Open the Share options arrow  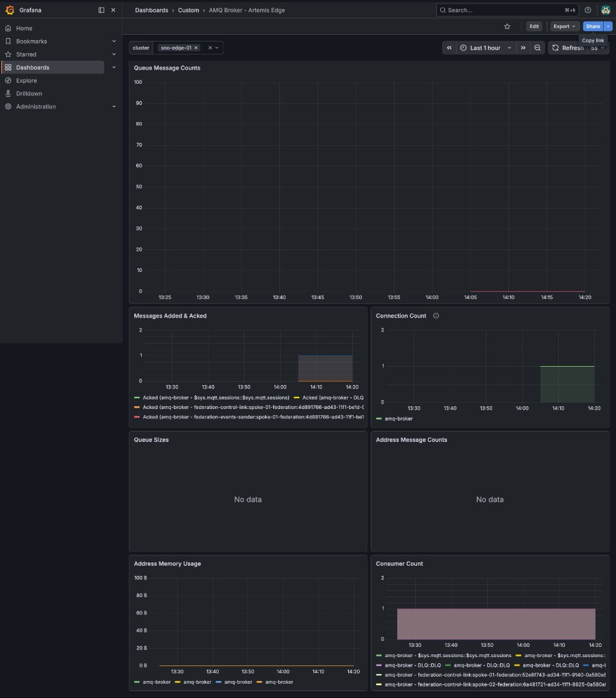608,27
